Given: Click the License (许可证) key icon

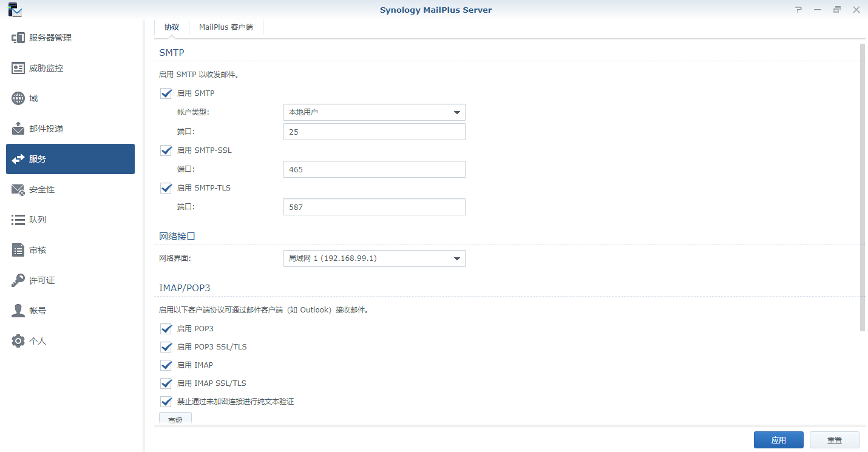Looking at the screenshot, I should click(x=18, y=280).
